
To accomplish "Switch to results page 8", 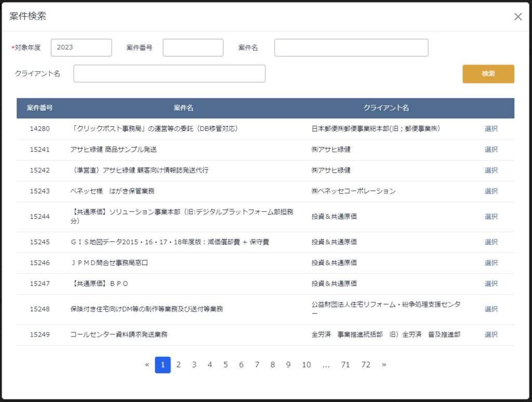I will [x=272, y=365].
